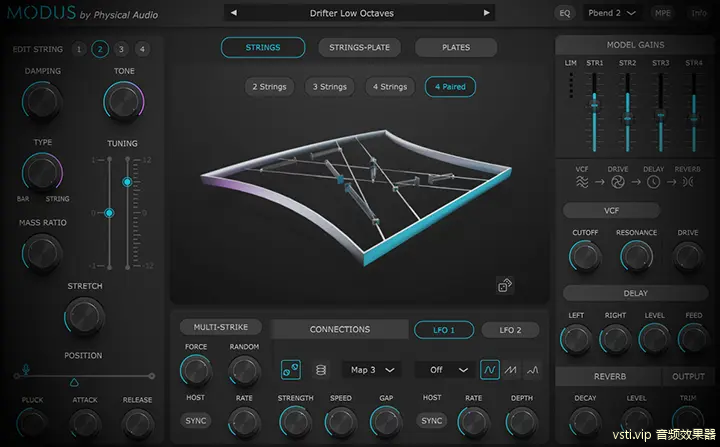Adjust the delay LEFT knob
Viewport: 720px width, 447px height.
576,339
